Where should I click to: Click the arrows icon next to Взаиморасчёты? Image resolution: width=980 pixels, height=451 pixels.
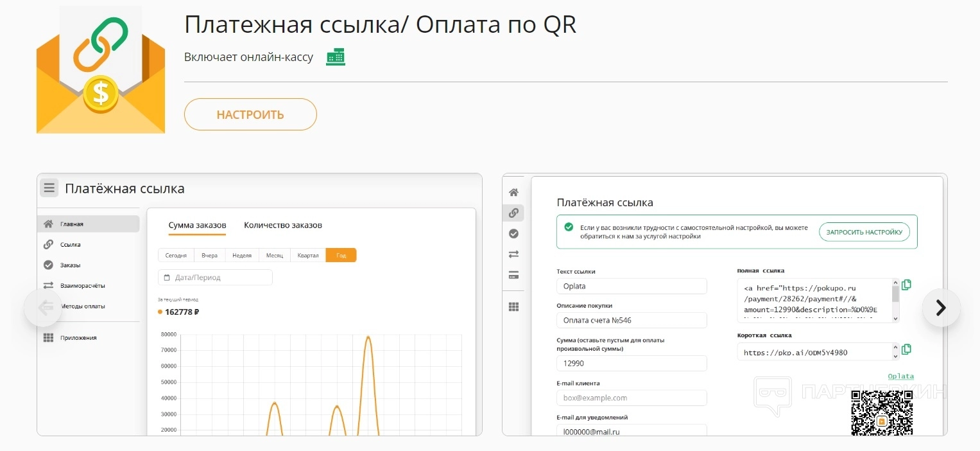pyautogui.click(x=48, y=285)
